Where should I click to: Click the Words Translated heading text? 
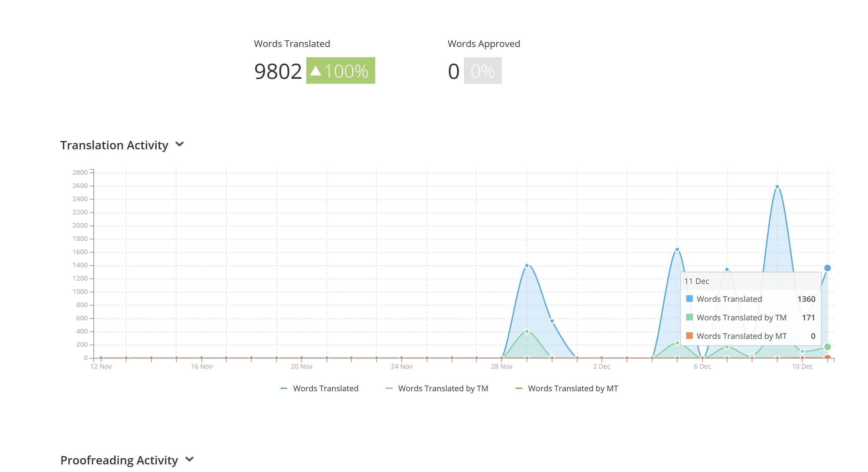(x=292, y=44)
